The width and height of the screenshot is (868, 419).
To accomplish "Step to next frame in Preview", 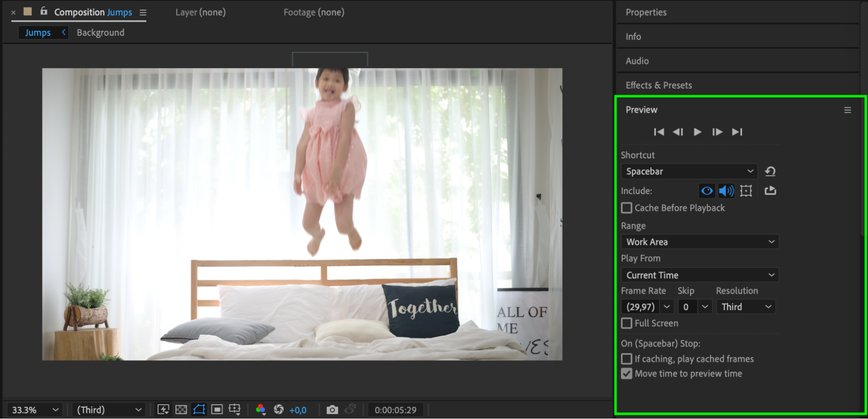I will (717, 132).
